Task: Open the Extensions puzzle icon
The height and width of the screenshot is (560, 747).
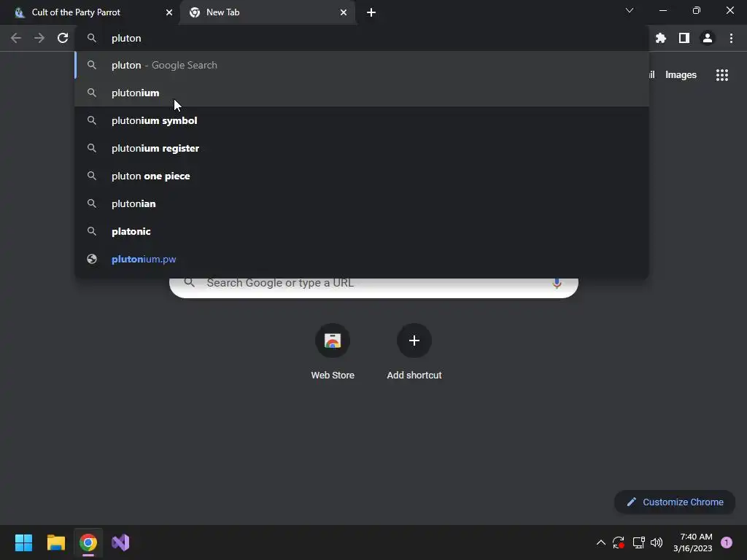Action: click(x=661, y=38)
